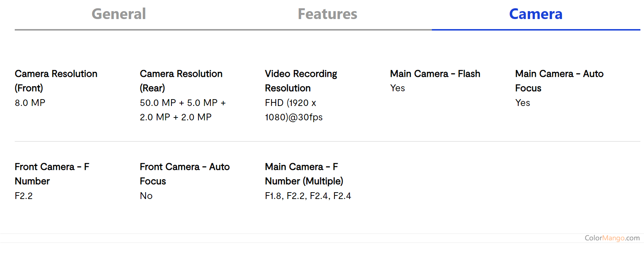This screenshot has height=259, width=644.
Task: Click the Video Recording Resolution label
Action: click(301, 81)
